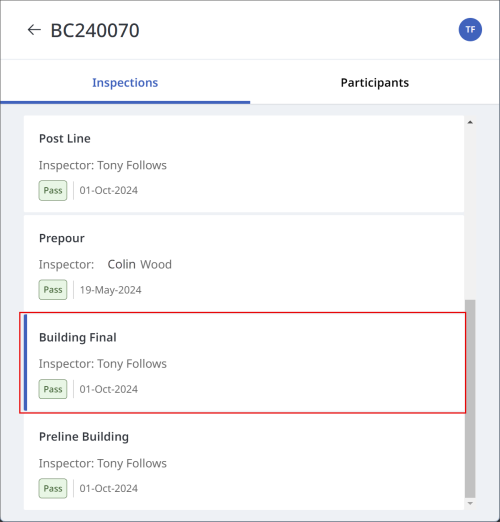The height and width of the screenshot is (522, 500).
Task: Click the Pass badge on Post Line
Action: click(53, 190)
